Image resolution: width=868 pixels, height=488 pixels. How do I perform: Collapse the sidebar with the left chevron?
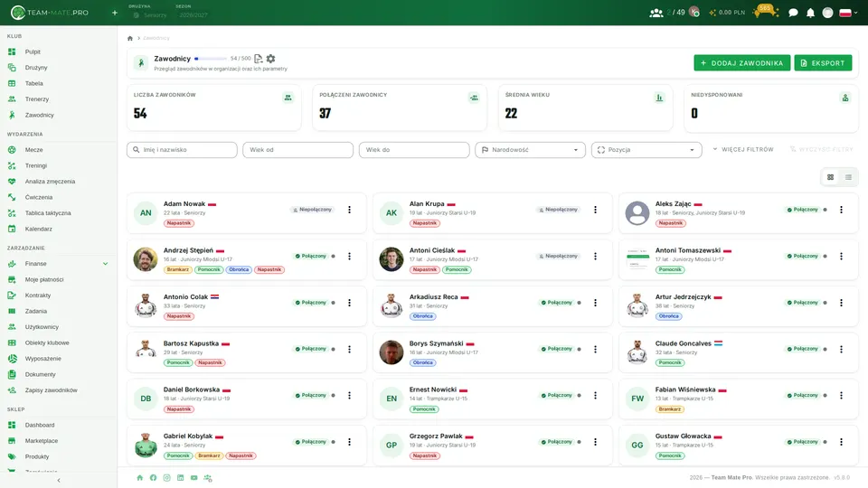click(x=59, y=480)
